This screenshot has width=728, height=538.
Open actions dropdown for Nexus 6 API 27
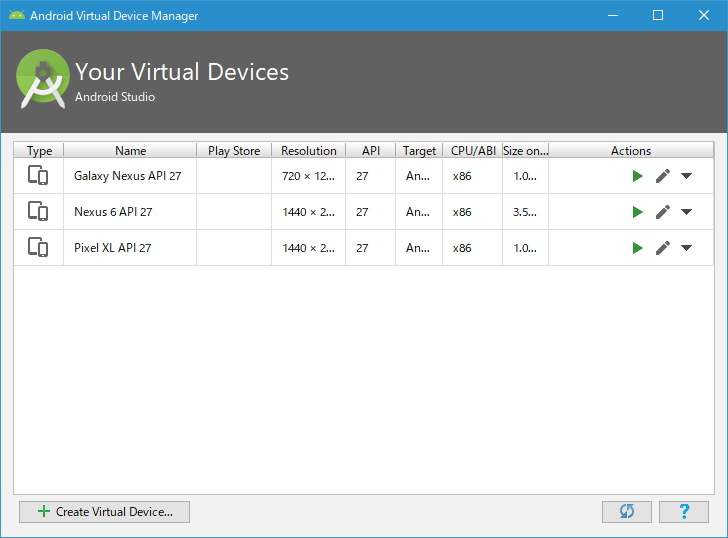[x=686, y=212]
